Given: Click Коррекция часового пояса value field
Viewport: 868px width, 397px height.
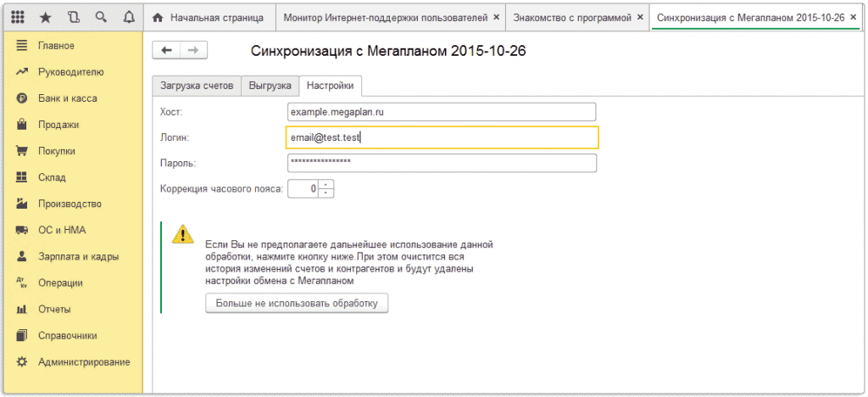Looking at the screenshot, I should 304,189.
